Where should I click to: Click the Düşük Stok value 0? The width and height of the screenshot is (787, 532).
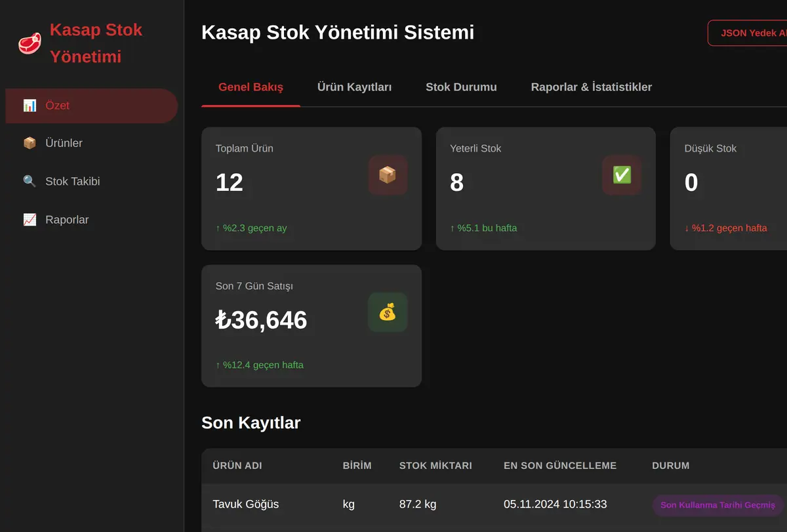click(x=691, y=182)
